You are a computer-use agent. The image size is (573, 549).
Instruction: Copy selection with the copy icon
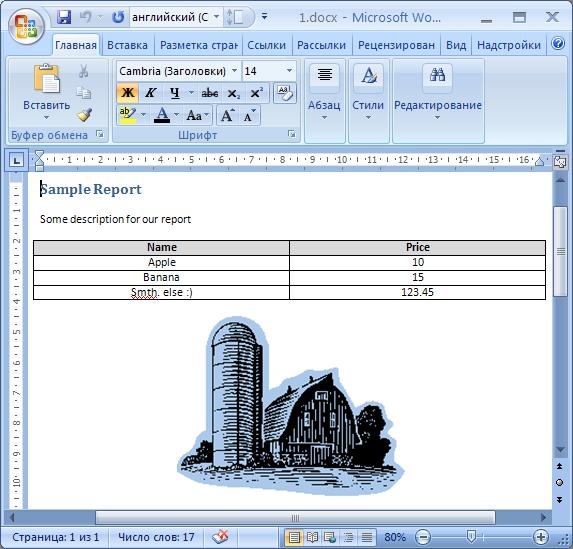pos(84,93)
